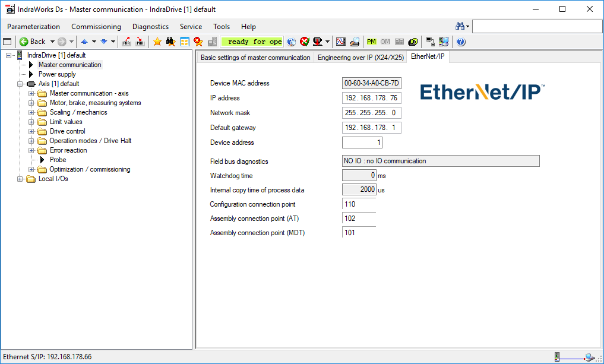
Task: Switch to Basic settings of master communication tab
Action: point(255,58)
